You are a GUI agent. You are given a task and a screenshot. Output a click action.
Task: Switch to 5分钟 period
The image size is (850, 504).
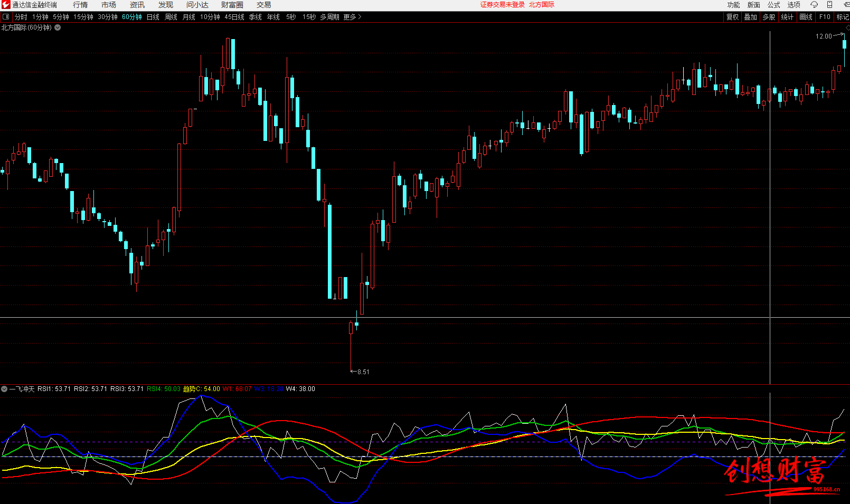click(x=61, y=17)
